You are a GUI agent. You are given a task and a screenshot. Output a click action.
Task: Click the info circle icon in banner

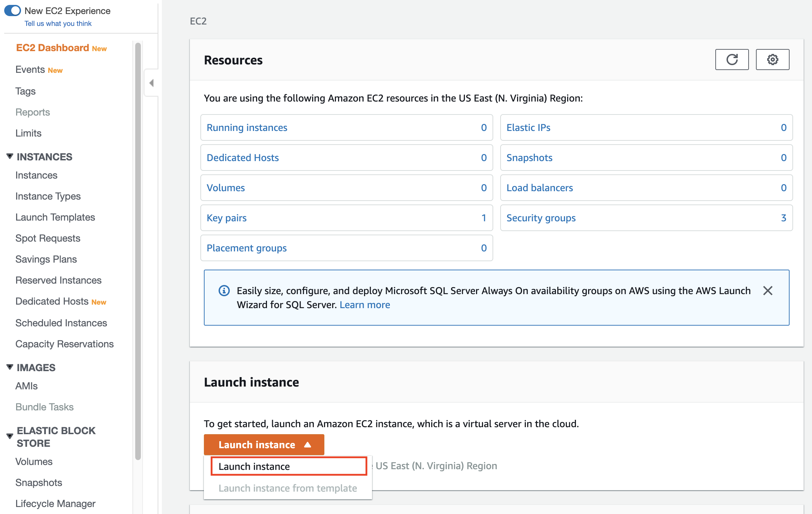pyautogui.click(x=224, y=291)
